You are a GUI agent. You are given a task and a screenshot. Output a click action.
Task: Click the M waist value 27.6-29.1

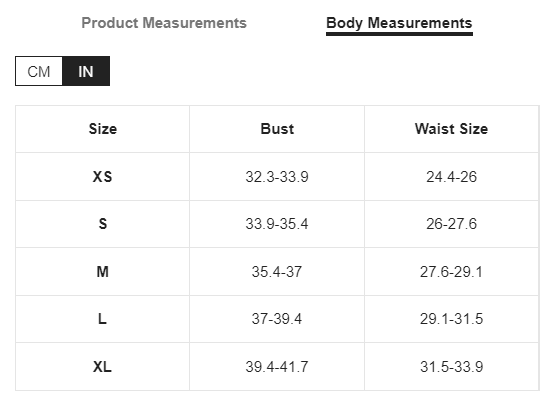pyautogui.click(x=452, y=272)
